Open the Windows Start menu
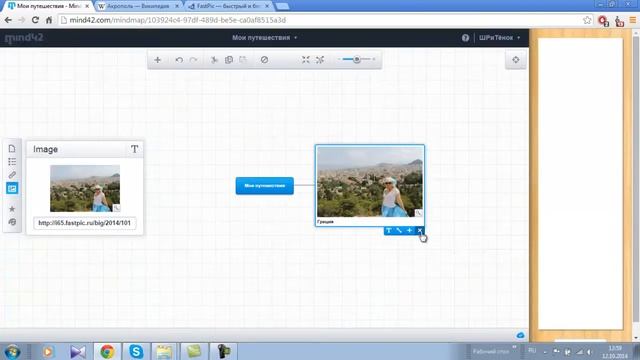The image size is (640, 360). [x=12, y=351]
